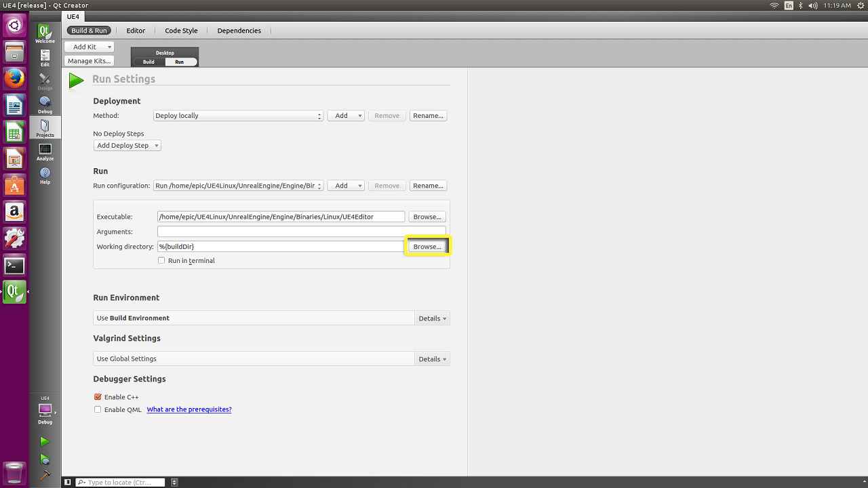The width and height of the screenshot is (868, 488).
Task: Switch to Edit mode icon
Action: [45, 58]
